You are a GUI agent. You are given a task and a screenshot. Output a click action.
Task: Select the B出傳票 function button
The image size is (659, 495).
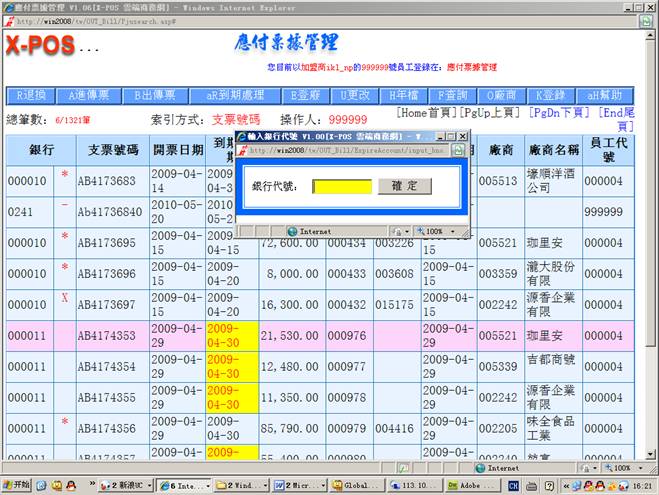(x=155, y=95)
